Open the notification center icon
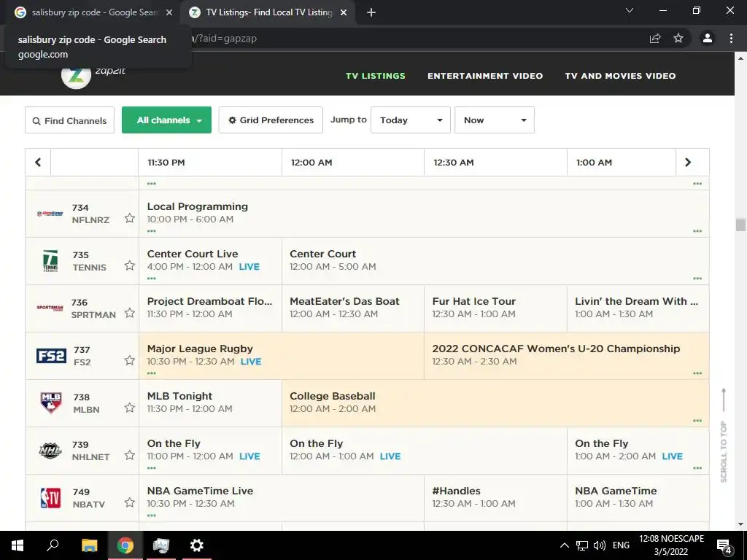 pyautogui.click(x=724, y=545)
